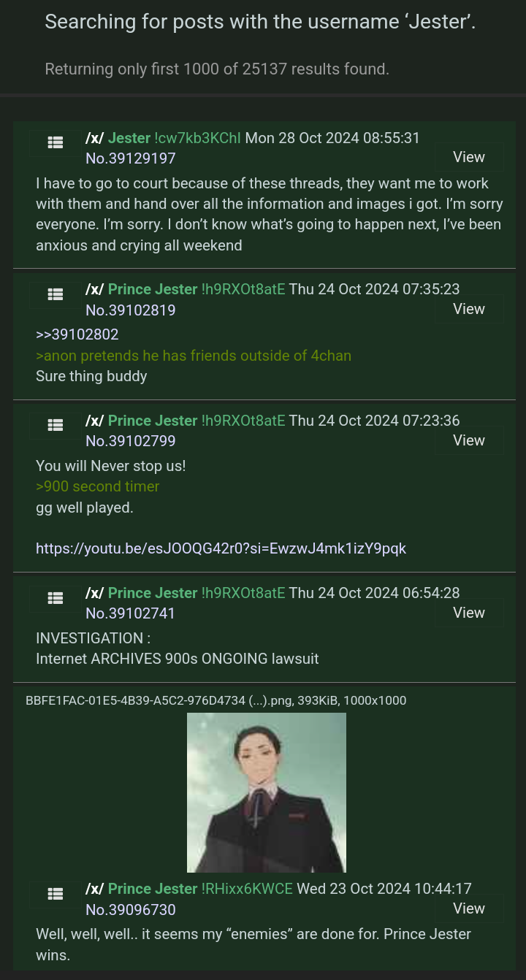Open post number No.39102799 link
This screenshot has width=526, height=980.
click(131, 440)
